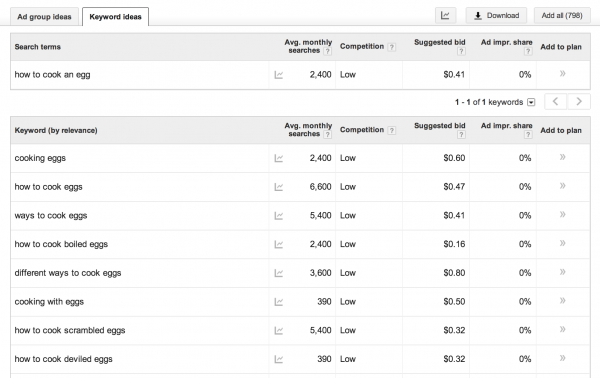Click the '1 - 1 of 1 keywords' text

(x=489, y=102)
